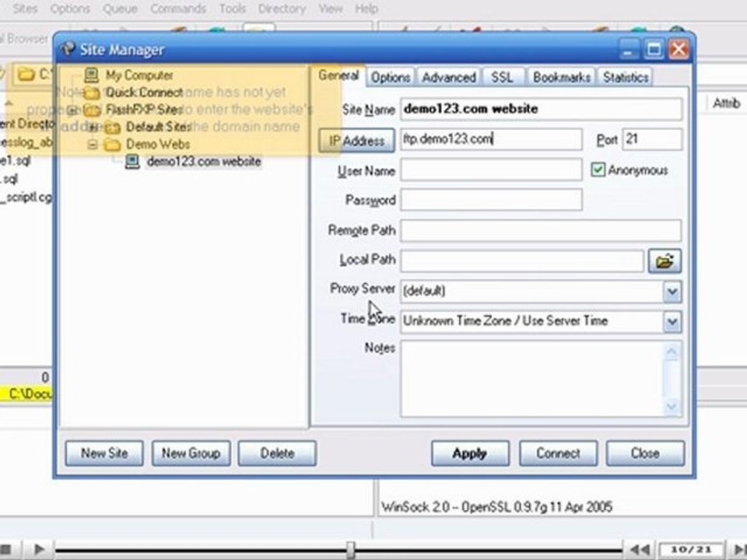This screenshot has width=747, height=560.
Task: Click the Demo Webs folder icon
Action: coord(112,144)
